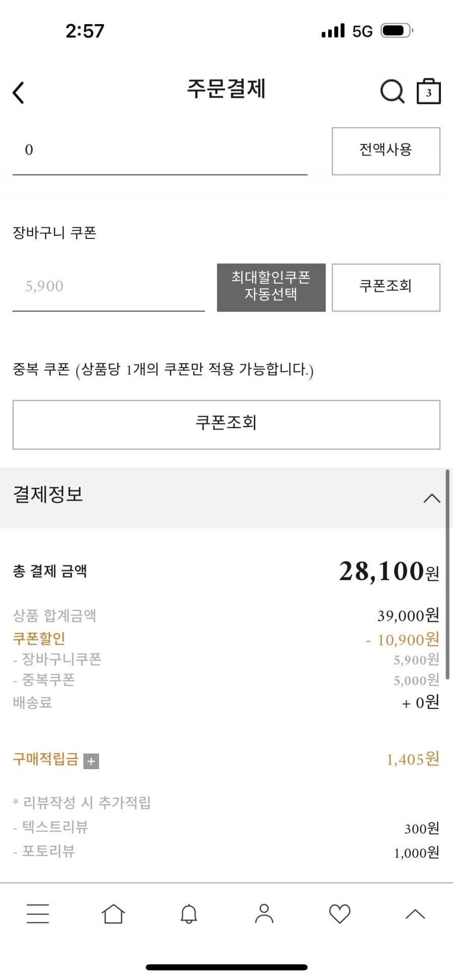Screen dimensions: 453x980
Task: Tap the back arrow icon
Action: (19, 93)
